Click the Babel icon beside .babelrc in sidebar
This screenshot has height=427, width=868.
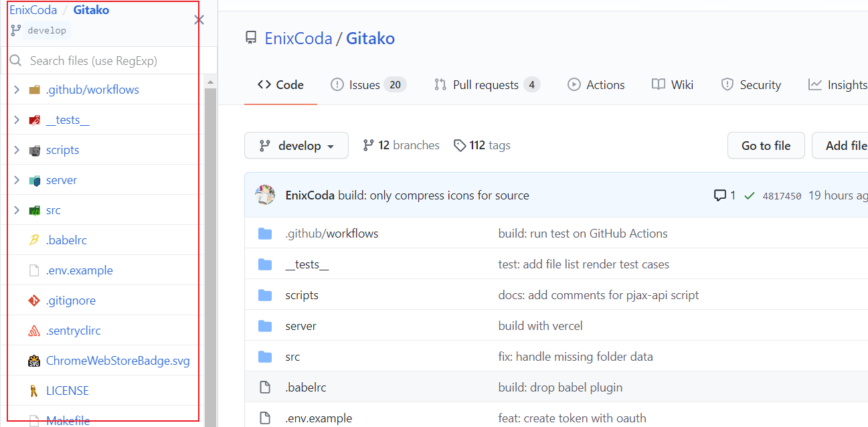coord(34,240)
